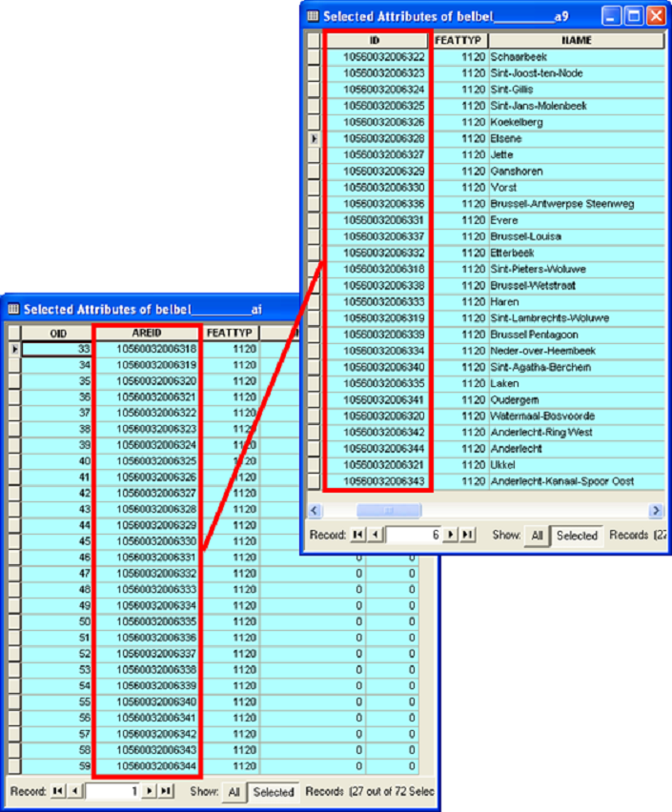Viewport: 672px width, 812px height.
Task: Click record number field in a9 window
Action: click(x=414, y=535)
